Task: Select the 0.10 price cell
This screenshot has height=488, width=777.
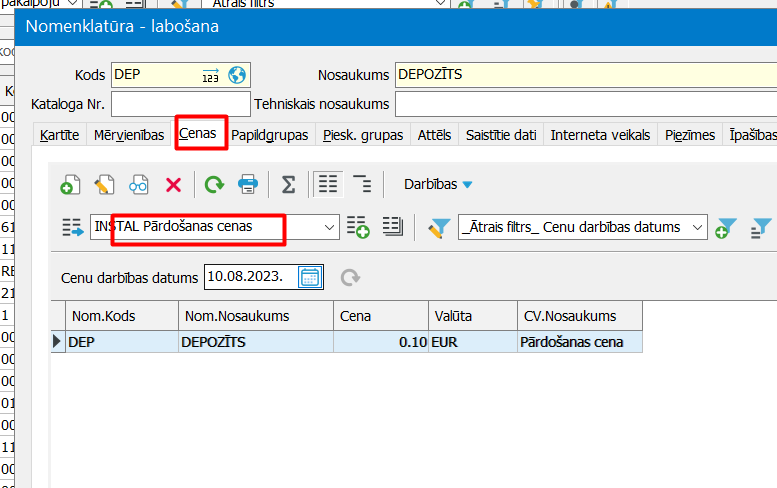Action: 381,342
